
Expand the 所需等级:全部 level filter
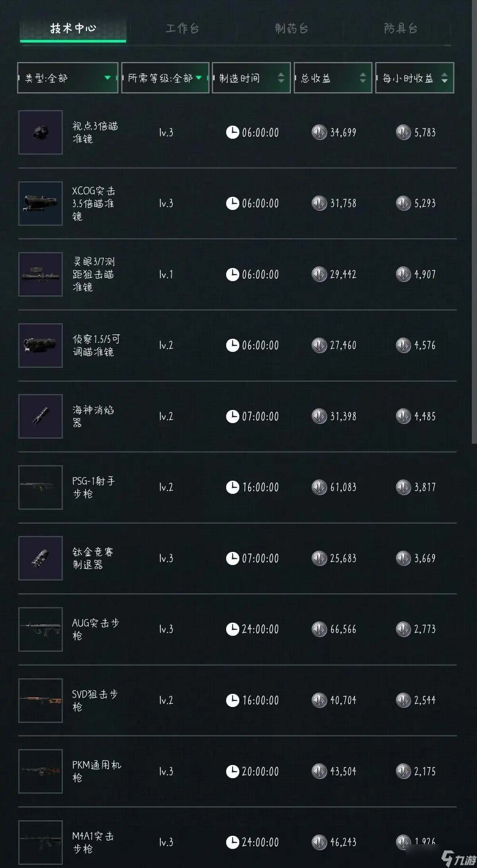pyautogui.click(x=165, y=78)
